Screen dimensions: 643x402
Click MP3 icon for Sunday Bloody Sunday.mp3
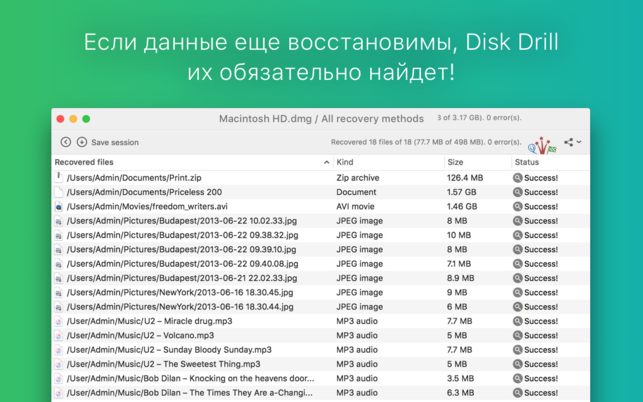[x=59, y=350]
